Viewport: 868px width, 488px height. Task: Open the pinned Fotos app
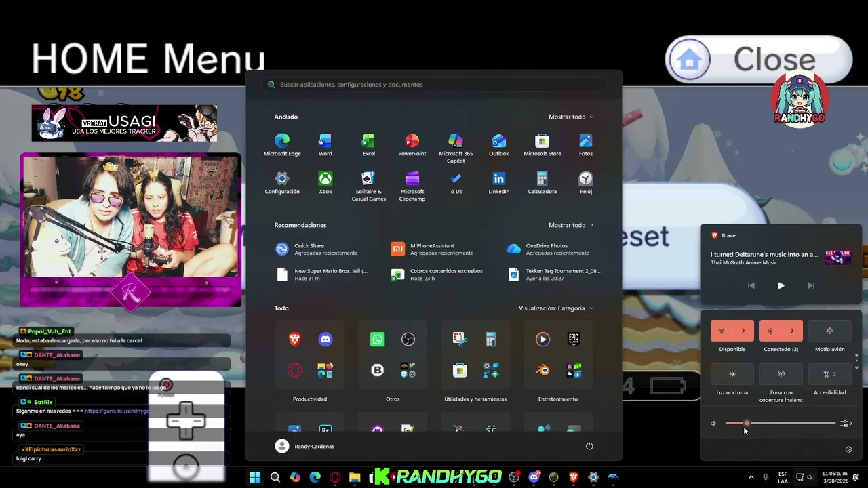(586, 145)
